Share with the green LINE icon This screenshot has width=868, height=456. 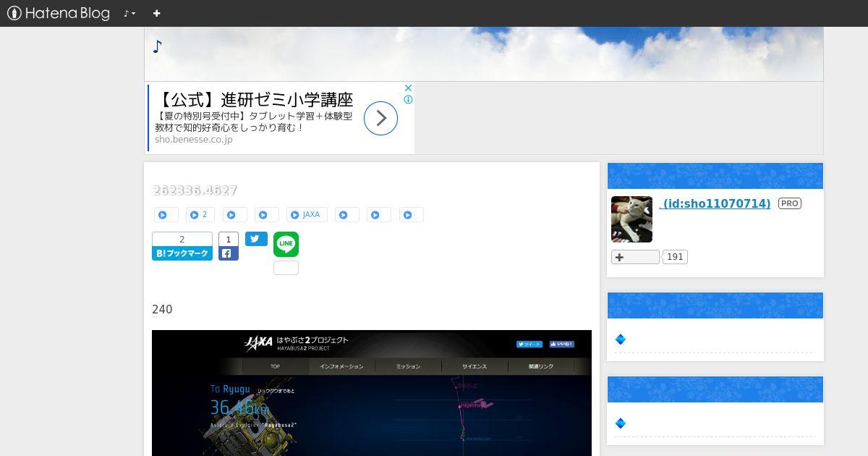pyautogui.click(x=286, y=244)
